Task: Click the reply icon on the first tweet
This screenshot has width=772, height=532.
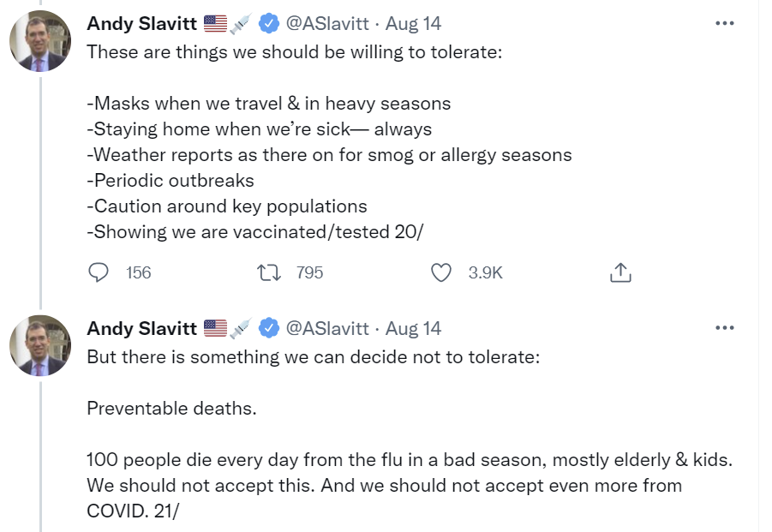Action: pyautogui.click(x=99, y=272)
